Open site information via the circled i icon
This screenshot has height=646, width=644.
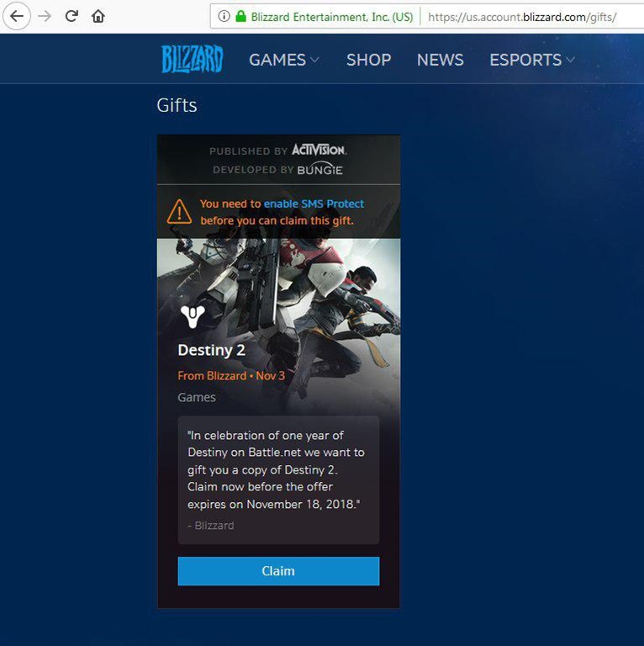(224, 16)
